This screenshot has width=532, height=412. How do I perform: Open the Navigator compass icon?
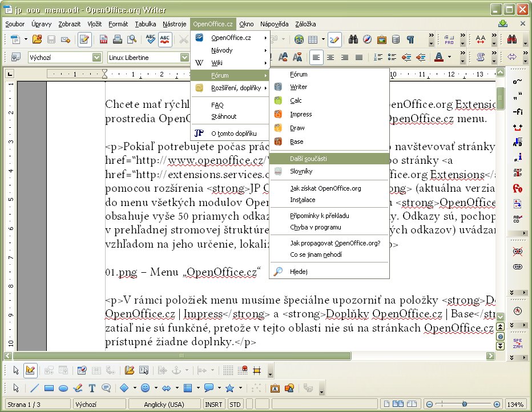tap(367, 40)
